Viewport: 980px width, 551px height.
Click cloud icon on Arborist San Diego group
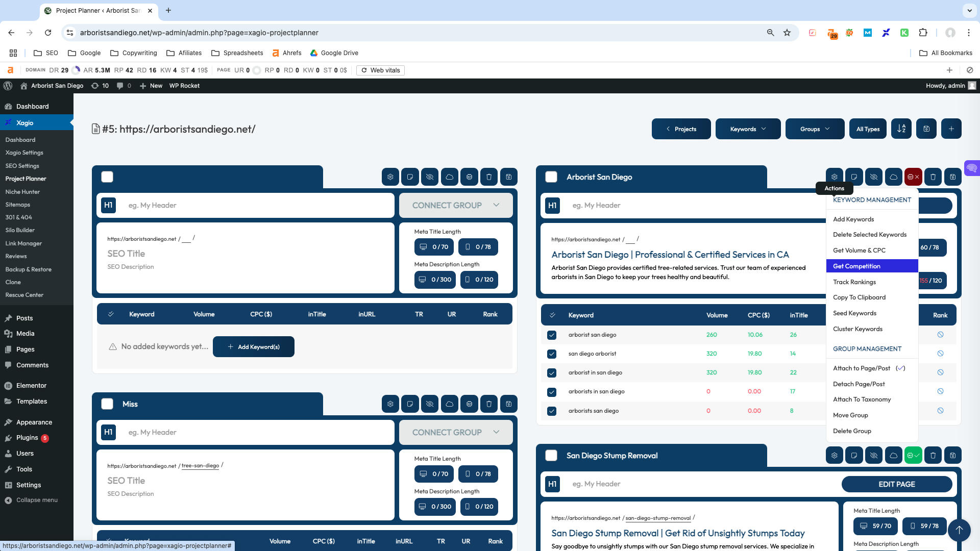[x=894, y=177]
